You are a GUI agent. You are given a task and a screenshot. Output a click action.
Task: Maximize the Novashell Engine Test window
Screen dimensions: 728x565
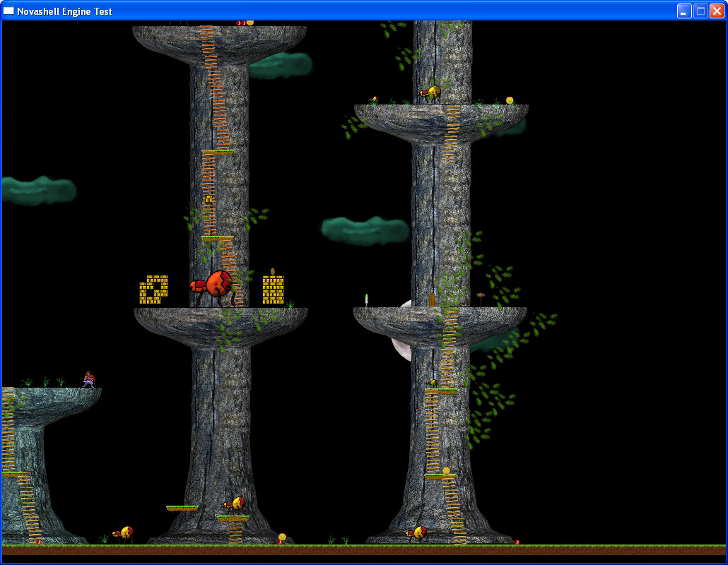coord(700,11)
